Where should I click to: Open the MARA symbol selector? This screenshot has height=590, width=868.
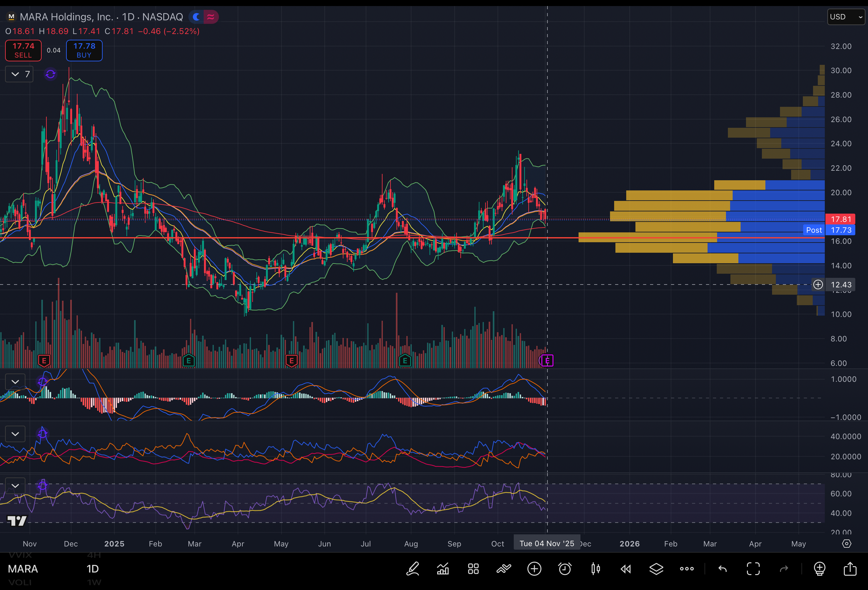click(23, 569)
